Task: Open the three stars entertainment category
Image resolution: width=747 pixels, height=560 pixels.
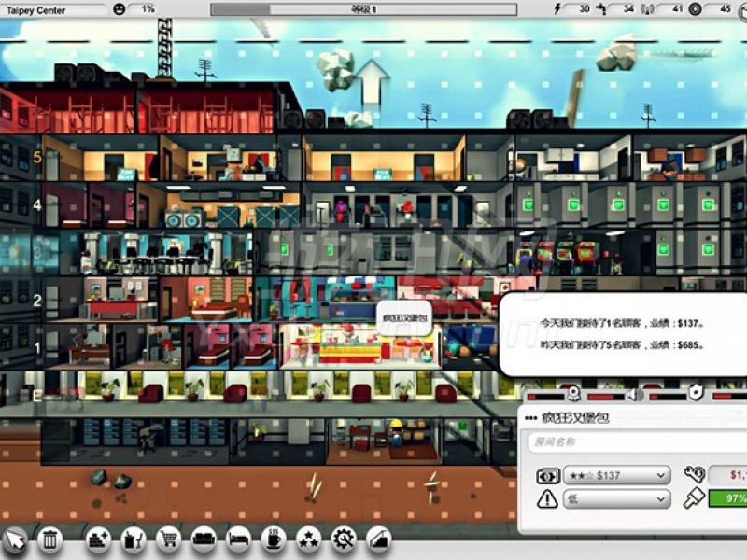Action: (x=308, y=539)
